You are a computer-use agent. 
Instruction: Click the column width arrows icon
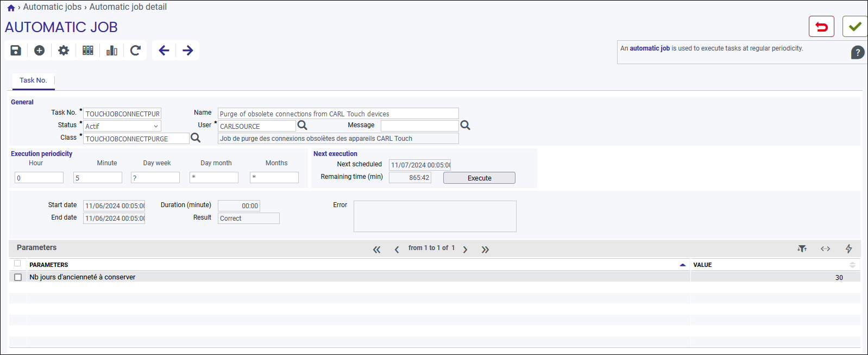click(x=825, y=248)
